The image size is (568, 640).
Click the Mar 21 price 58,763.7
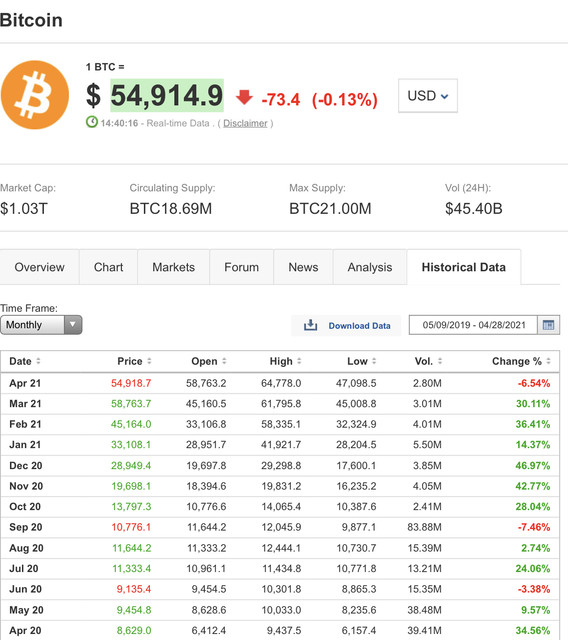tap(131, 404)
